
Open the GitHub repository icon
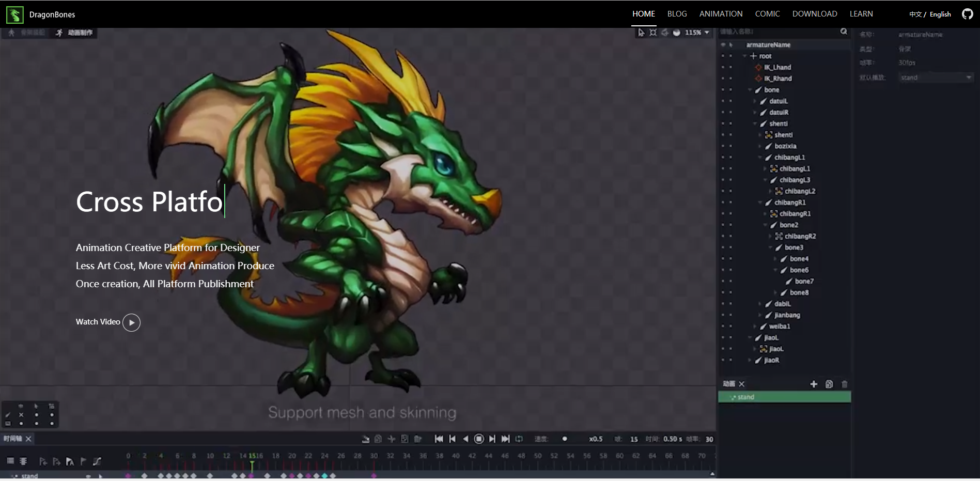[x=967, y=14]
